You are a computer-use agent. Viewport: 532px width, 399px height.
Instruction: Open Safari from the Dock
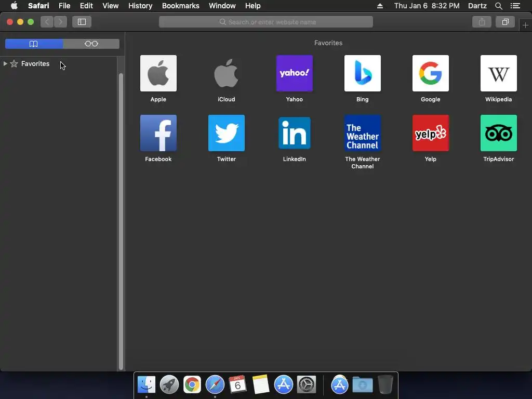[x=215, y=384]
